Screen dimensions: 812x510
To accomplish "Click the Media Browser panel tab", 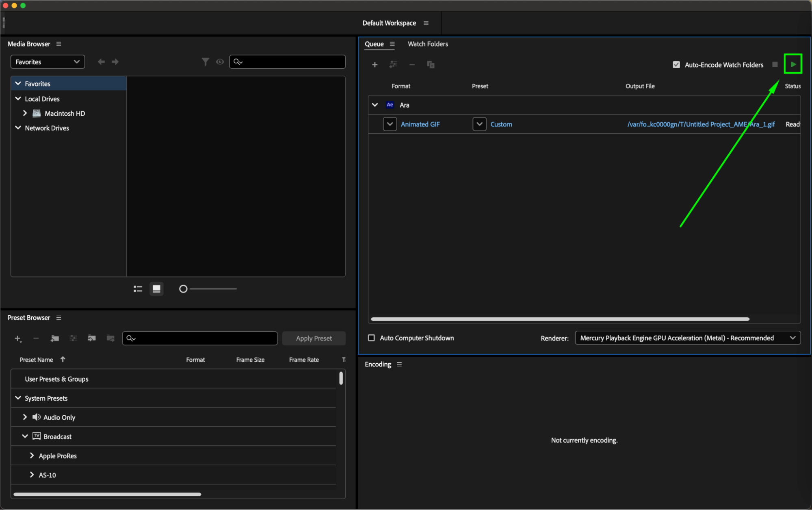I will tap(29, 44).
